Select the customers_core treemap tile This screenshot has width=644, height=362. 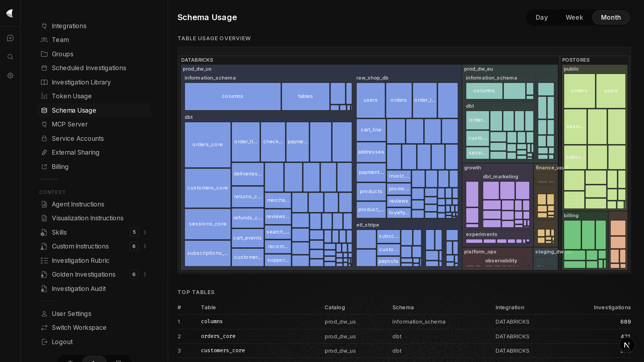208,188
